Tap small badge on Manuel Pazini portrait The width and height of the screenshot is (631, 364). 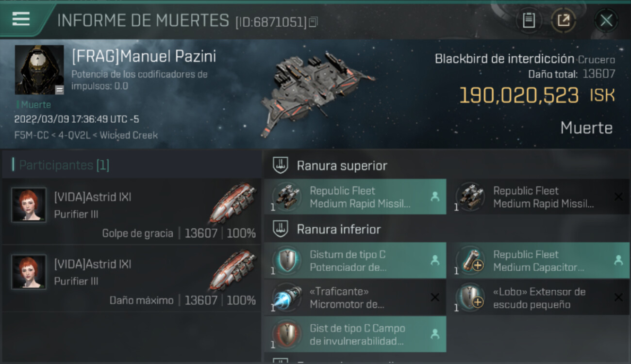[59, 90]
